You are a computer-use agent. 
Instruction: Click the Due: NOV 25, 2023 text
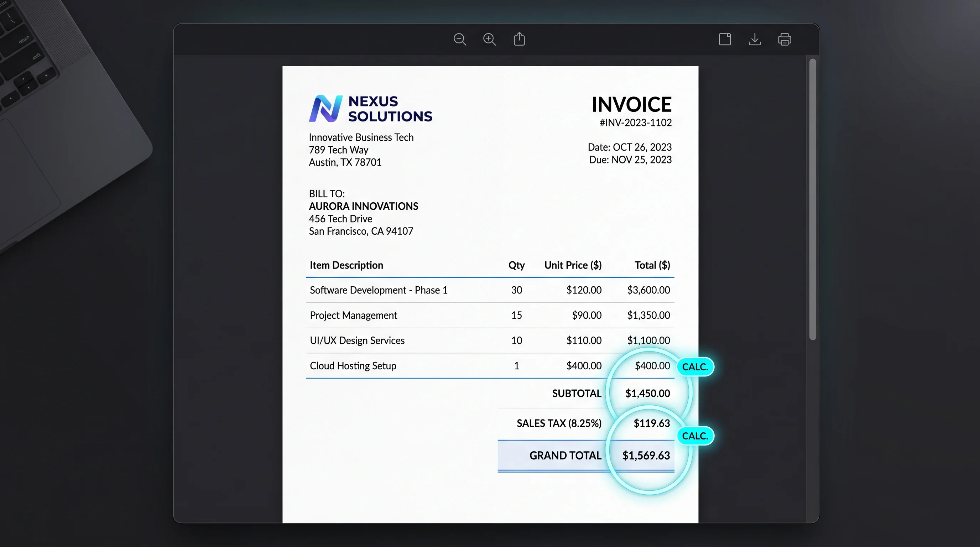tap(630, 160)
